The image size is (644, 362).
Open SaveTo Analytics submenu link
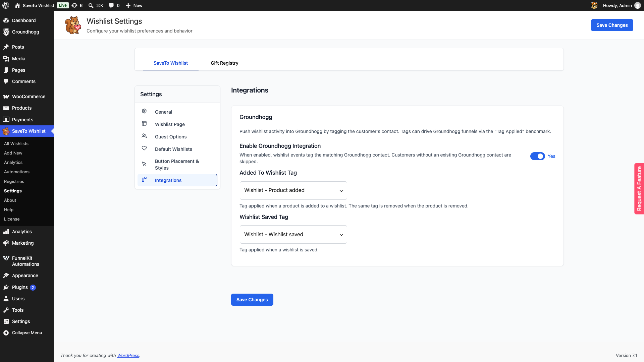pyautogui.click(x=13, y=162)
